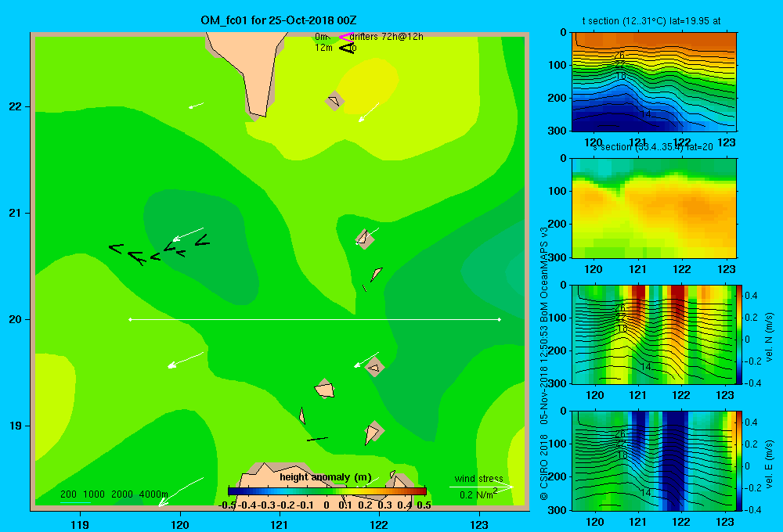The image size is (783, 532).
Task: Click the 's section' salinity panel title
Action: pos(653,147)
